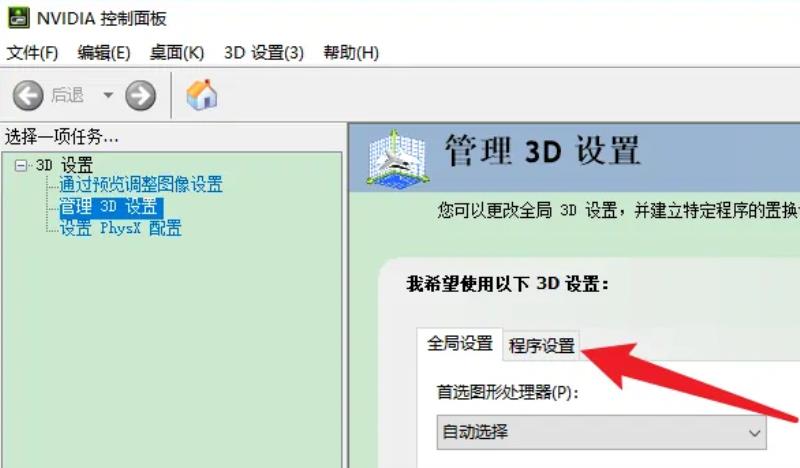Collapse the 3D 设置 tree node
This screenshot has height=468, width=800.
[x=21, y=165]
